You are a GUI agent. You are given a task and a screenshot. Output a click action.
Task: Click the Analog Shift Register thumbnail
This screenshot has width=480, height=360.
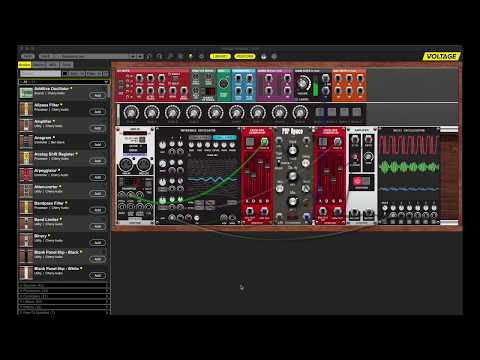pyautogui.click(x=26, y=158)
